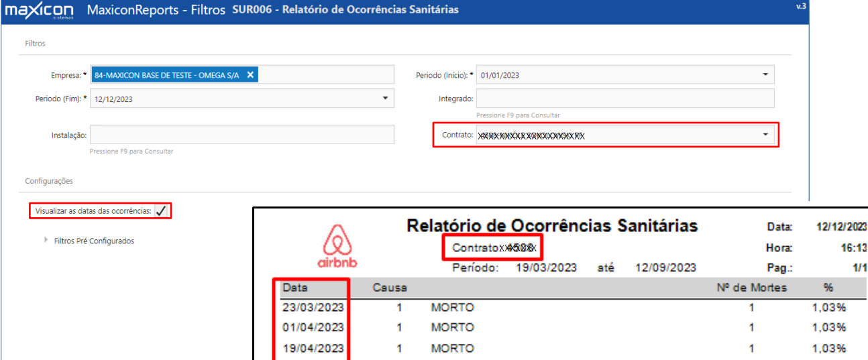Viewport: 868px width, 360px height.
Task: Click the Maxicon logo in header
Action: [38, 11]
